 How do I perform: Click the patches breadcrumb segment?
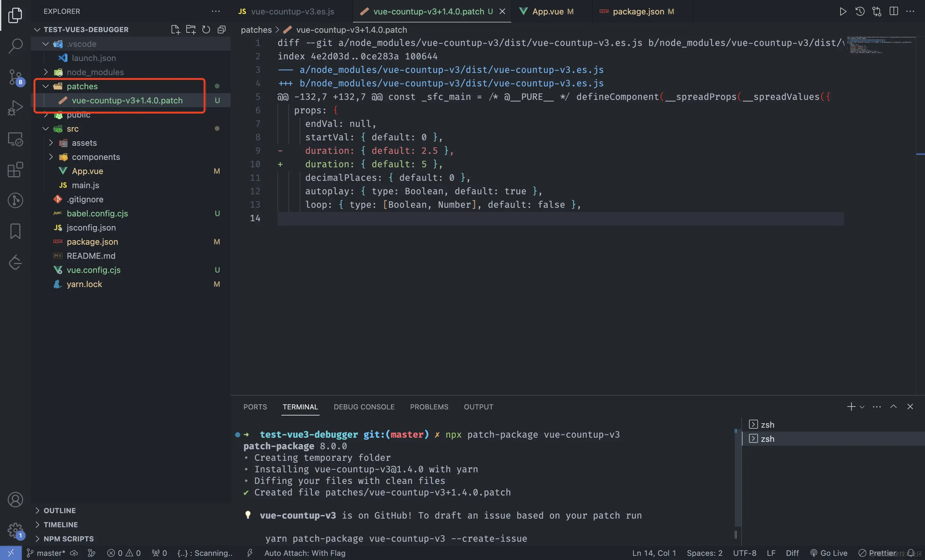coord(256,30)
